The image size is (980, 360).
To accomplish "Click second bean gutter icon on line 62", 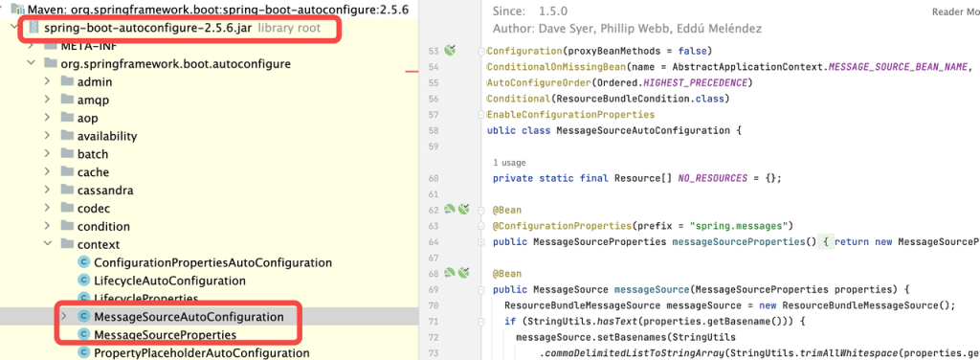I will point(463,210).
